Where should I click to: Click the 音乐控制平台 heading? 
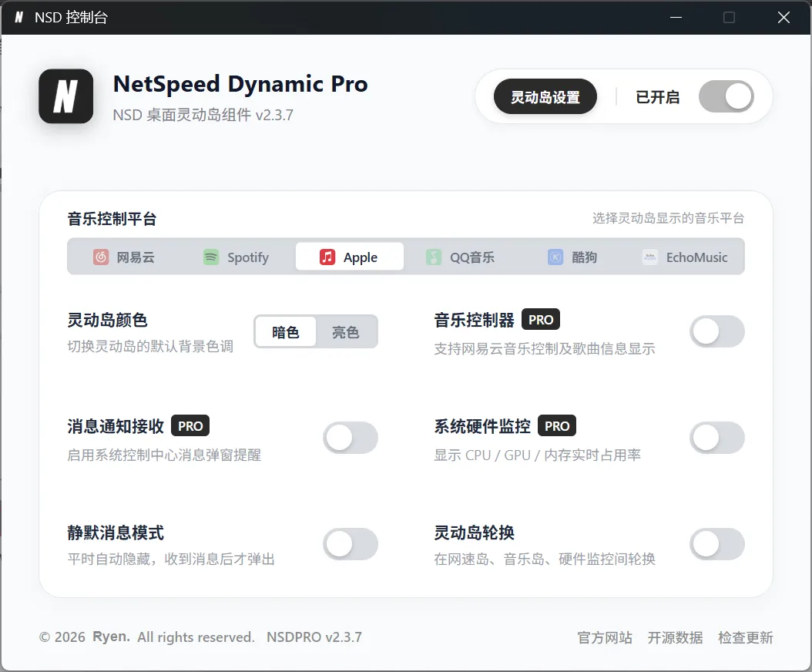(112, 219)
